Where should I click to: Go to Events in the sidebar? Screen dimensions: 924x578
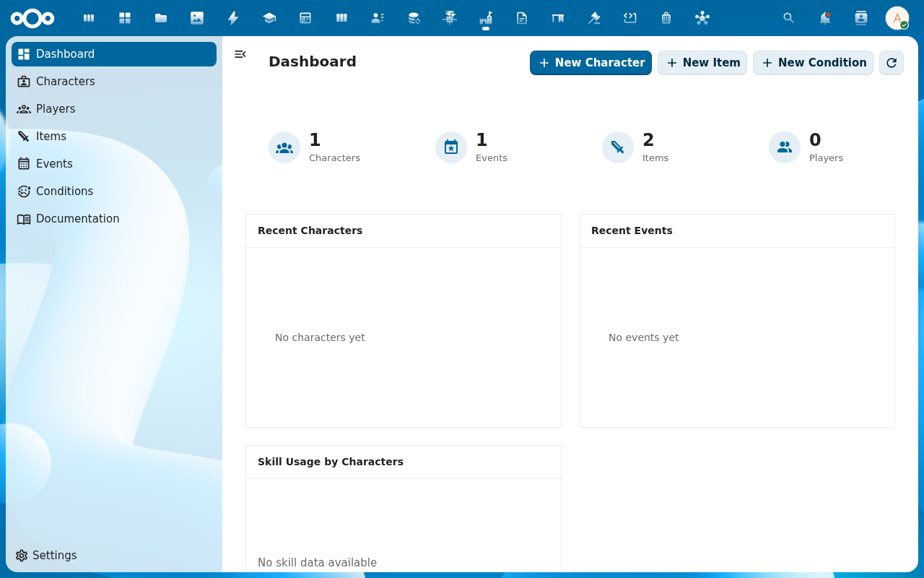click(114, 164)
